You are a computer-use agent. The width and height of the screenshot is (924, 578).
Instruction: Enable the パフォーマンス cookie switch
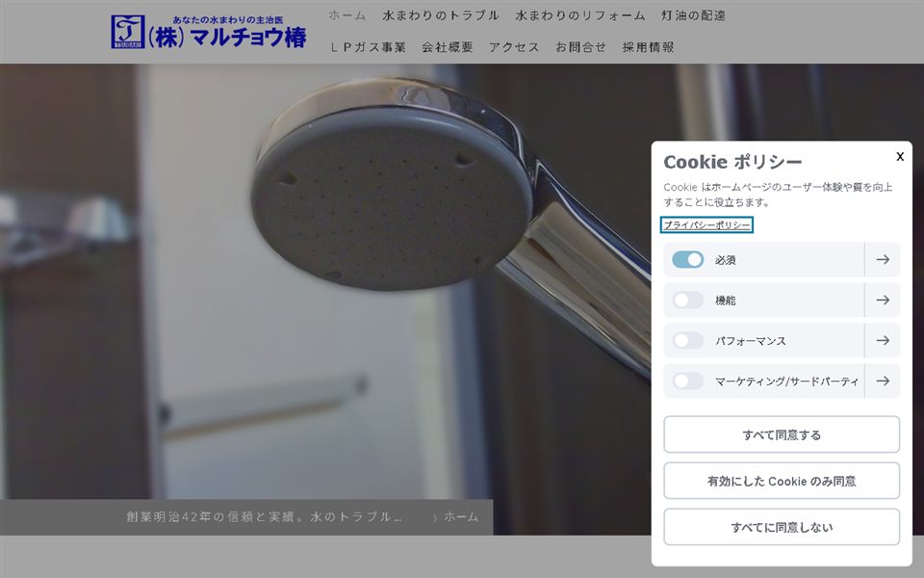[x=687, y=340]
